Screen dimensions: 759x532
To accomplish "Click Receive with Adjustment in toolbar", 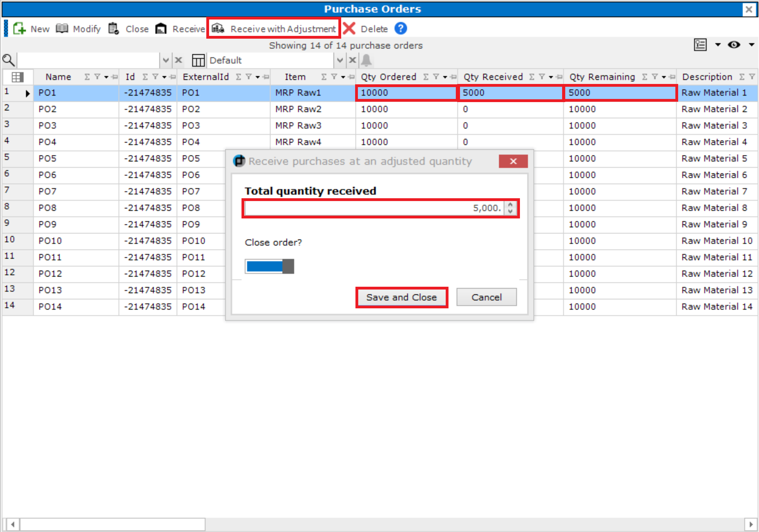I will pos(274,29).
